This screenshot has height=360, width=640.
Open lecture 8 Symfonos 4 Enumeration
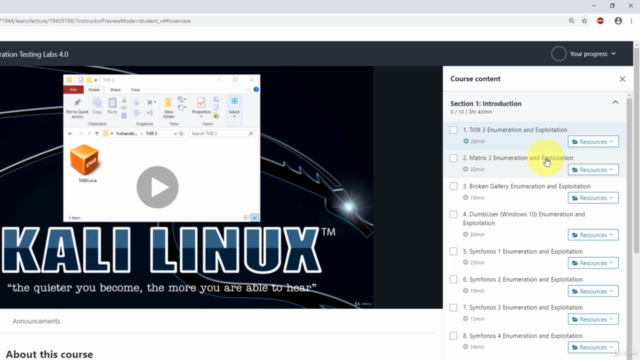[522, 336]
